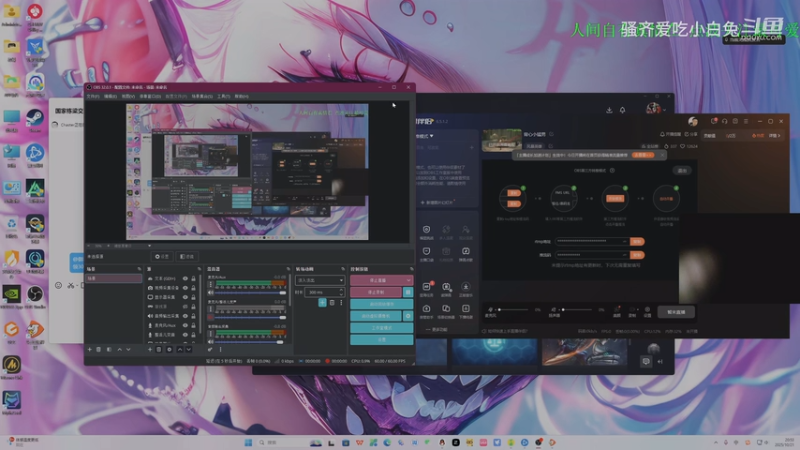Image resolution: width=800 pixels, height=450 pixels.
Task: Adjust first mixer channel volume slider
Action: coord(251,293)
